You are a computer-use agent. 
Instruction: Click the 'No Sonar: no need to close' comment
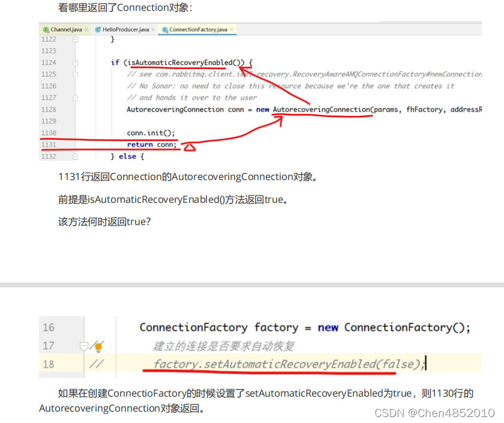(290, 86)
